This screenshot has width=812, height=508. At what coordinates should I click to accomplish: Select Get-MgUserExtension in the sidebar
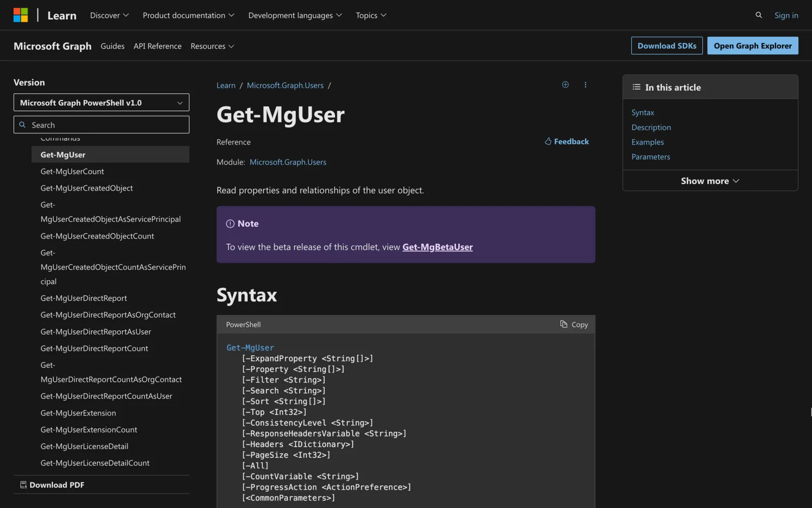[x=78, y=413]
